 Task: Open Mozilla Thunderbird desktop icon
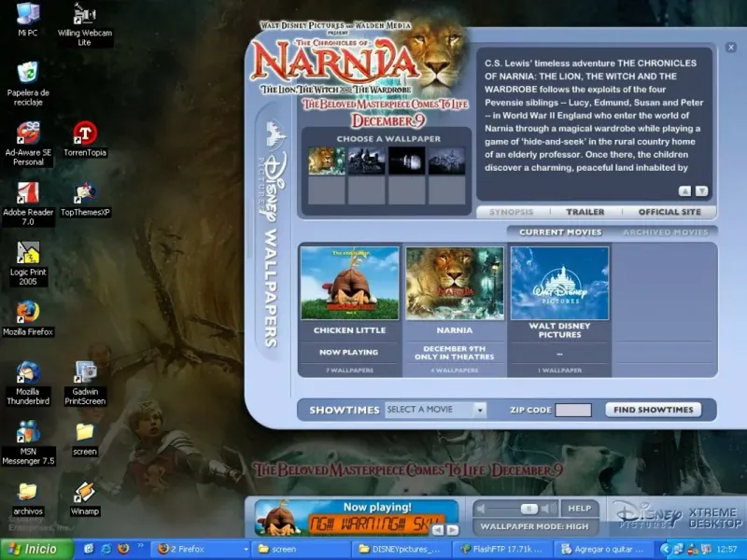(x=28, y=383)
